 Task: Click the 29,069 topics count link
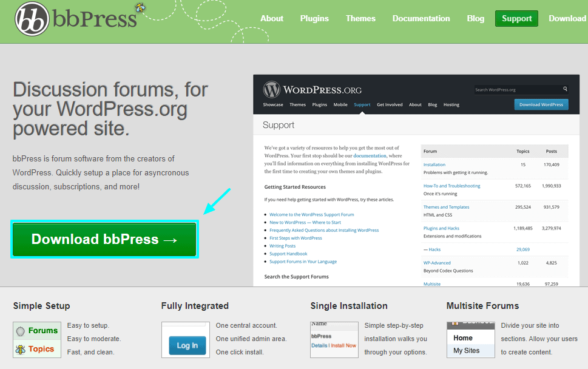(522, 249)
